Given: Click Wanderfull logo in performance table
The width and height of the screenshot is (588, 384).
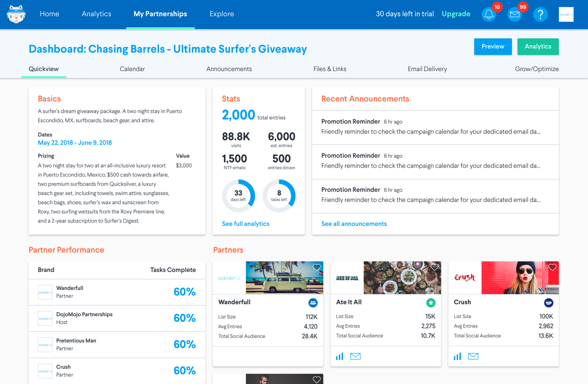Looking at the screenshot, I should coord(45,292).
